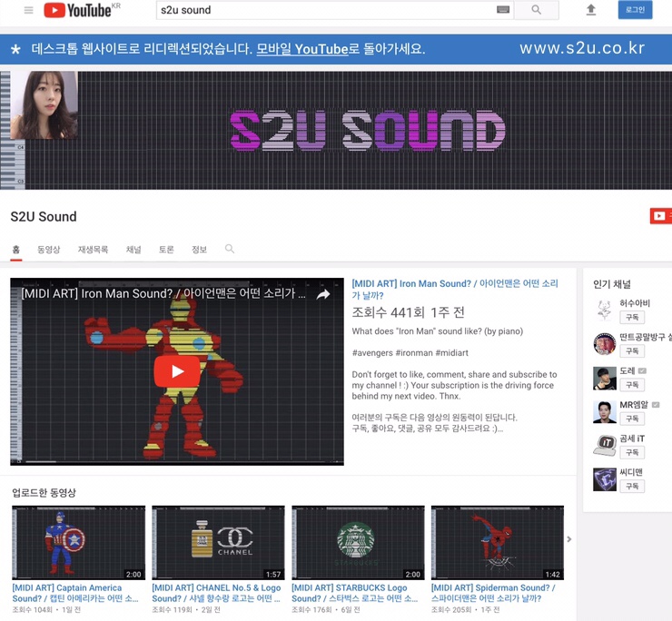Screen dimensions: 672x621
Task: Click the search field containing 's2u sound'
Action: [x=335, y=10]
